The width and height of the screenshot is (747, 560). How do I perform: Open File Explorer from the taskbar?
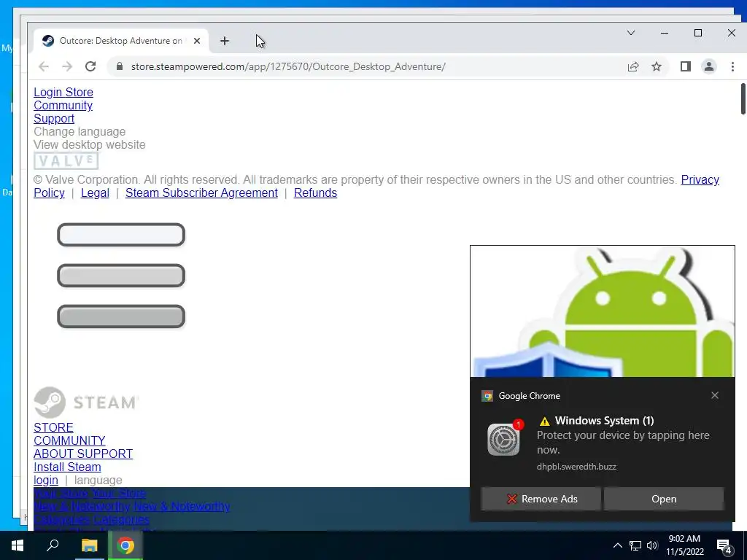click(89, 545)
